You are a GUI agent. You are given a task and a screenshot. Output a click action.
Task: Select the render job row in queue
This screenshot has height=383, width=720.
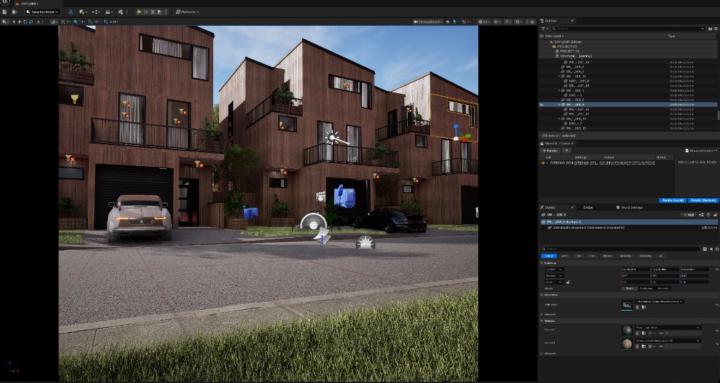pos(606,163)
